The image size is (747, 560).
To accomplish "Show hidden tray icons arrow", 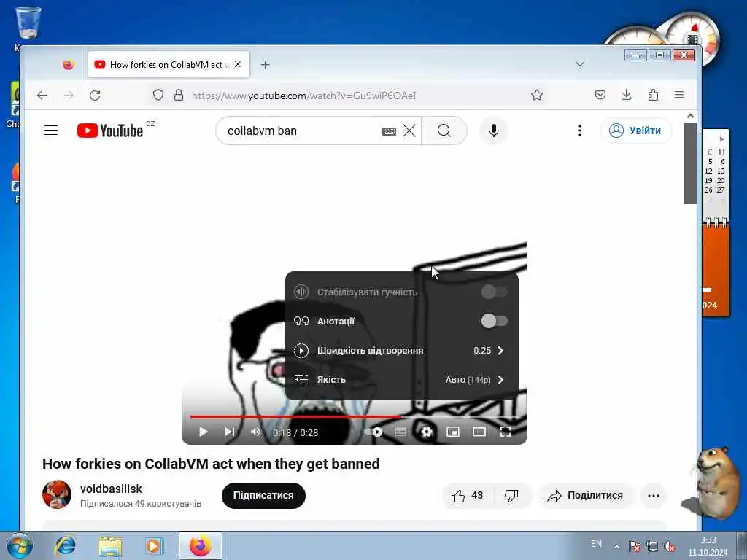I will click(x=616, y=546).
